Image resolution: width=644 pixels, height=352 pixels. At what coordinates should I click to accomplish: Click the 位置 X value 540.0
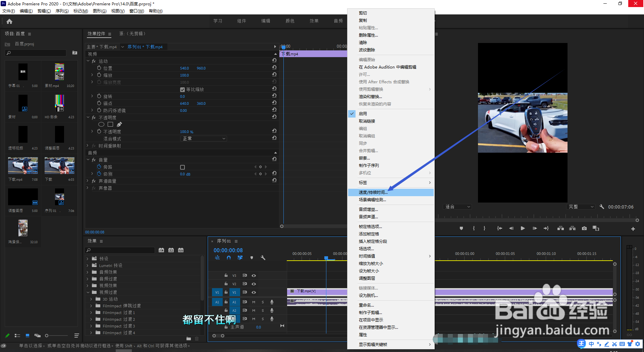(184, 68)
